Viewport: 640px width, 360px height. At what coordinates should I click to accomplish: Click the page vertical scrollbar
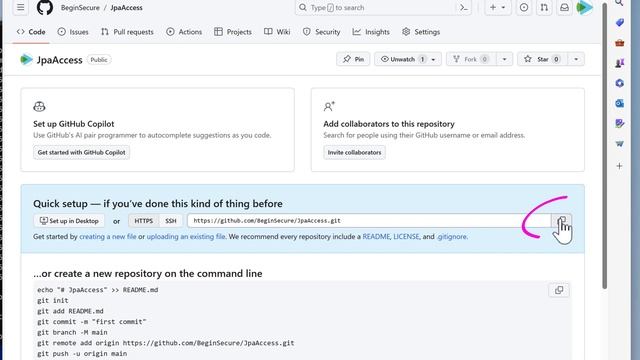click(x=604, y=147)
